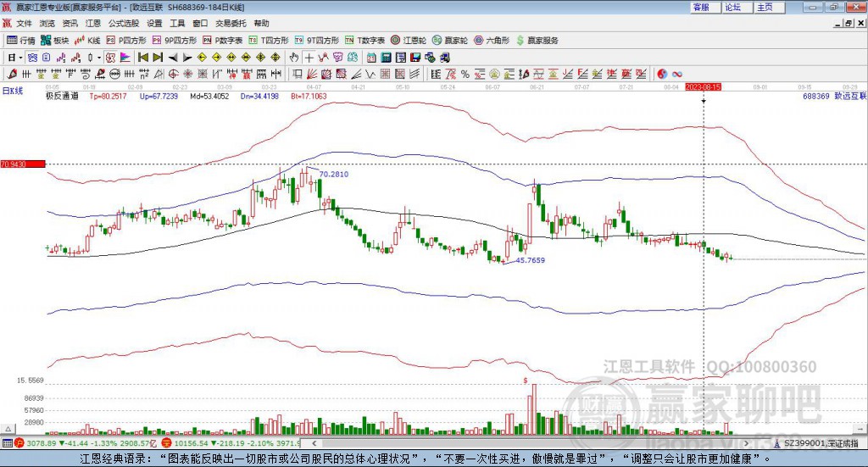
Task: Select the percent % tool
Action: [x=465, y=74]
